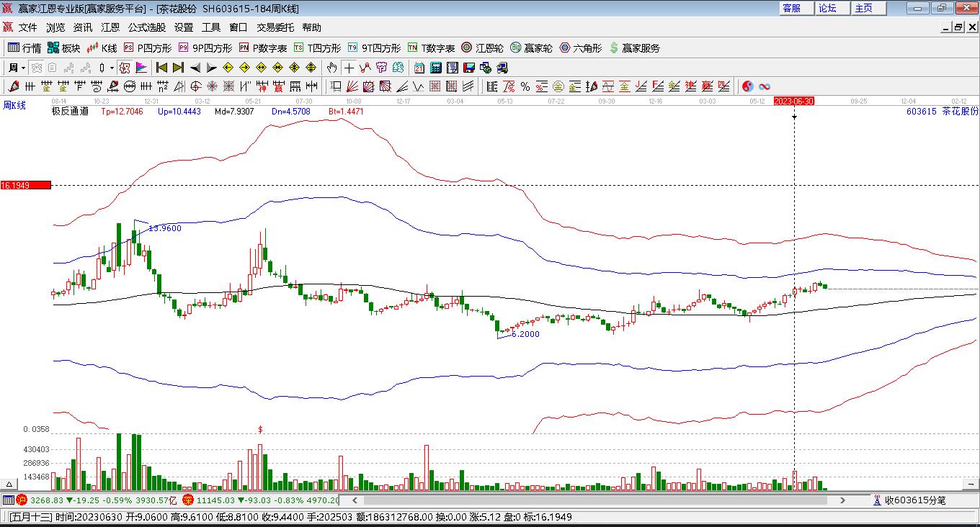Open the 文件 menu

click(x=27, y=27)
